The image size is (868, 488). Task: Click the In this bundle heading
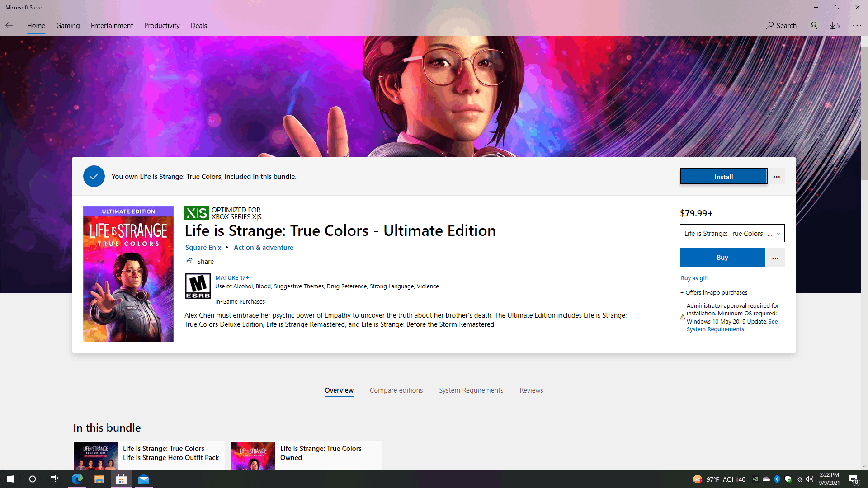pyautogui.click(x=107, y=428)
